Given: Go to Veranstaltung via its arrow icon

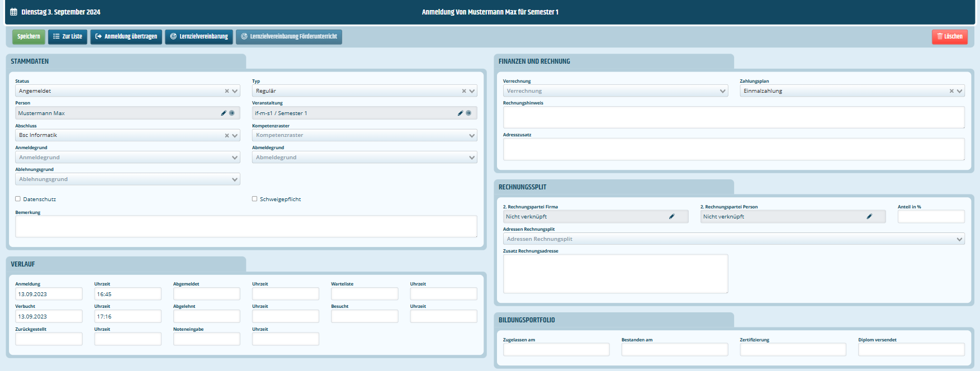Looking at the screenshot, I should (x=468, y=113).
